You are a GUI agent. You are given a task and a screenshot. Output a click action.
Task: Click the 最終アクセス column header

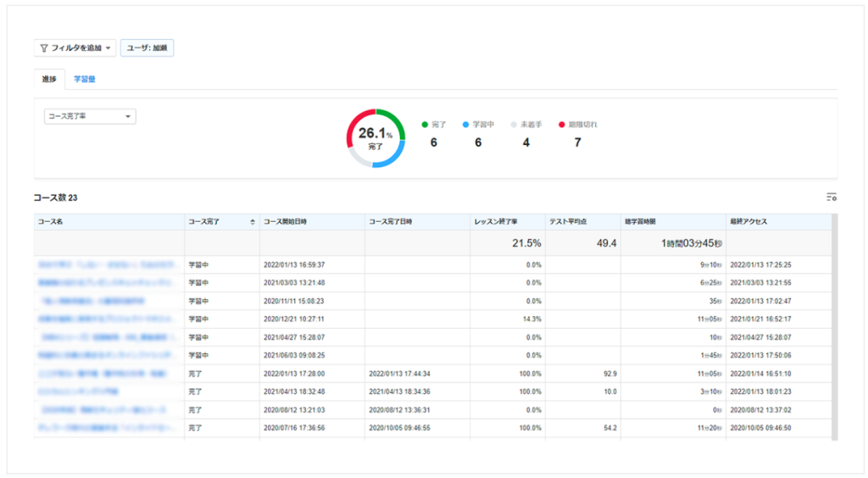click(x=748, y=222)
